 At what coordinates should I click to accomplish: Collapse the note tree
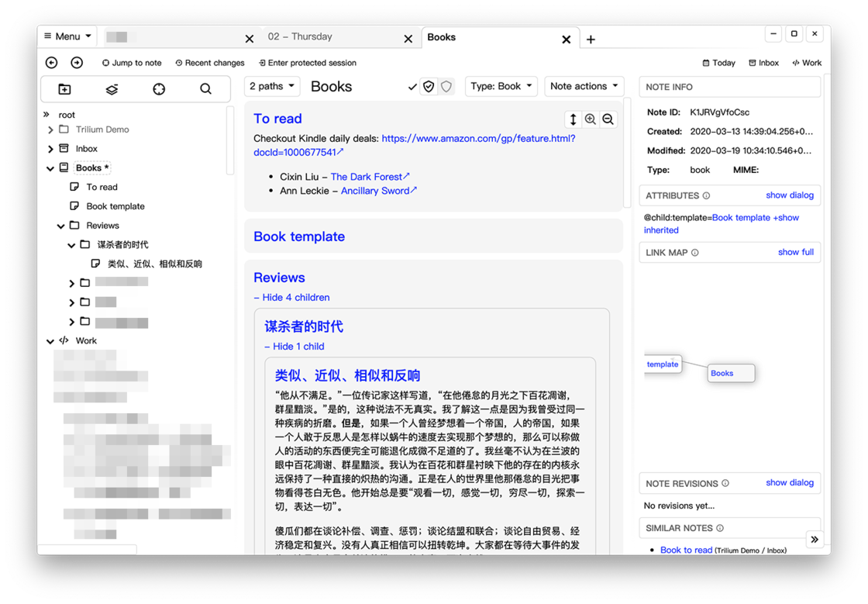(x=111, y=89)
